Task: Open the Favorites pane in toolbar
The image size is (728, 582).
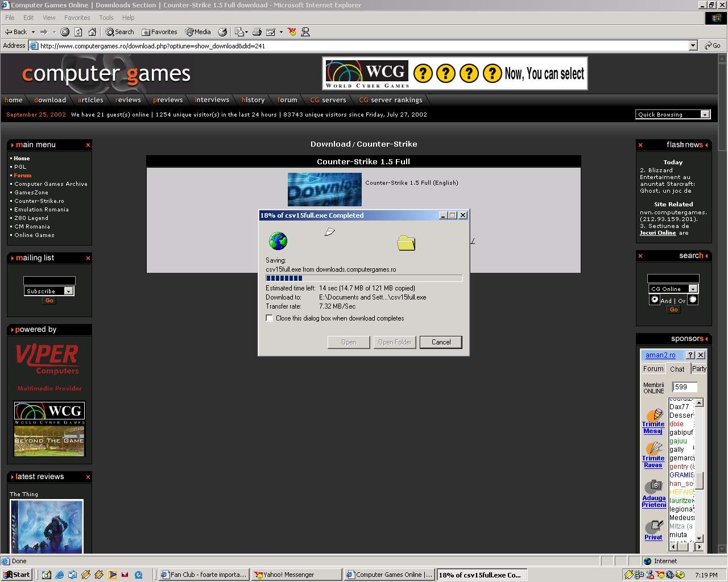Action: (x=160, y=32)
